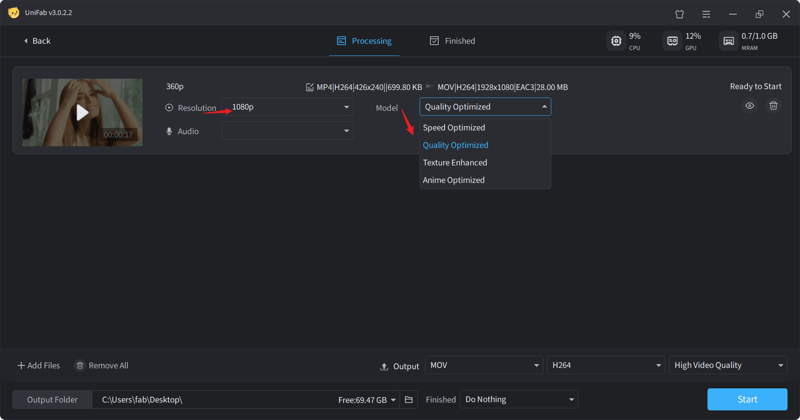
Task: Open the skin/theme shirt icon
Action: 680,14
